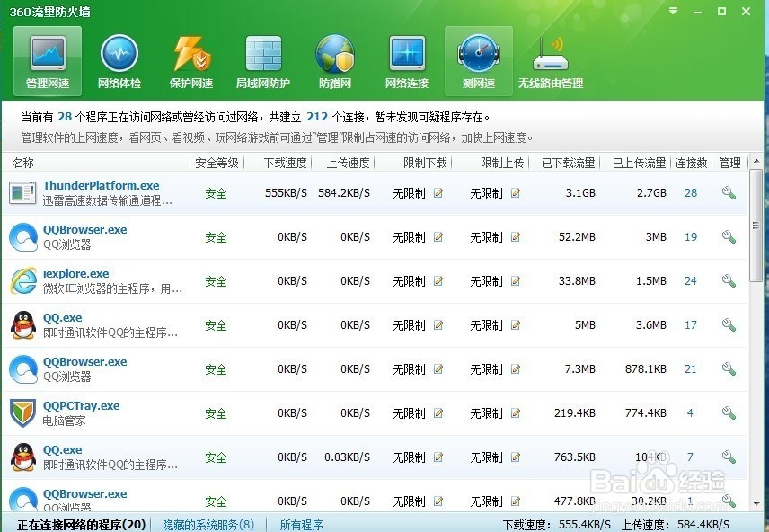Switch to the 所有程序 tab

point(301,524)
